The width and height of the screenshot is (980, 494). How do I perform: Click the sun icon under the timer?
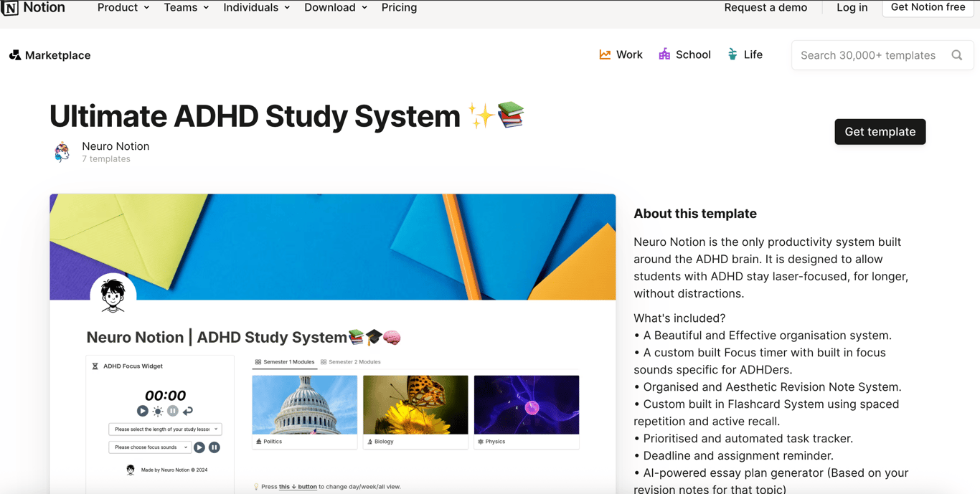[x=158, y=411]
